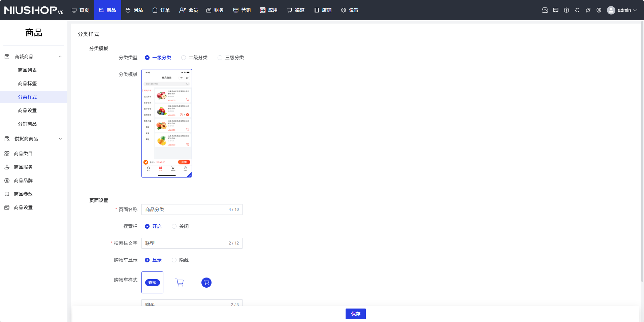Open the gear icon beside admin avatar
The width and height of the screenshot is (644, 322).
599,10
